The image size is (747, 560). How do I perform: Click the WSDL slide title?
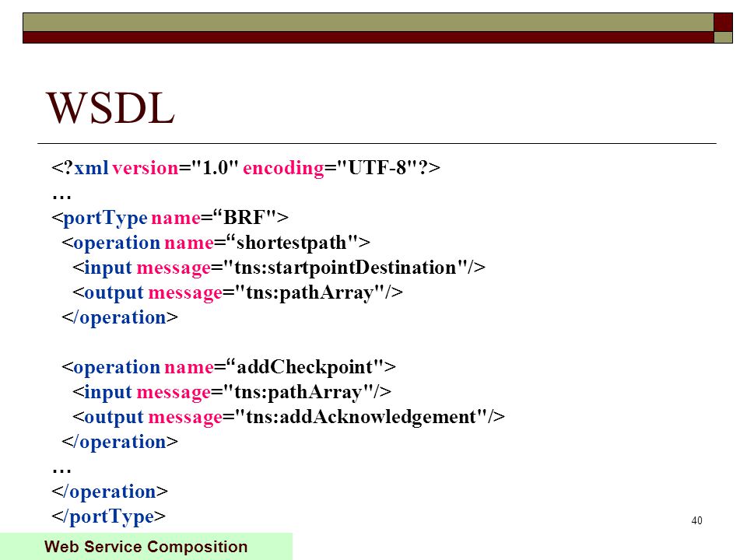coord(110,108)
